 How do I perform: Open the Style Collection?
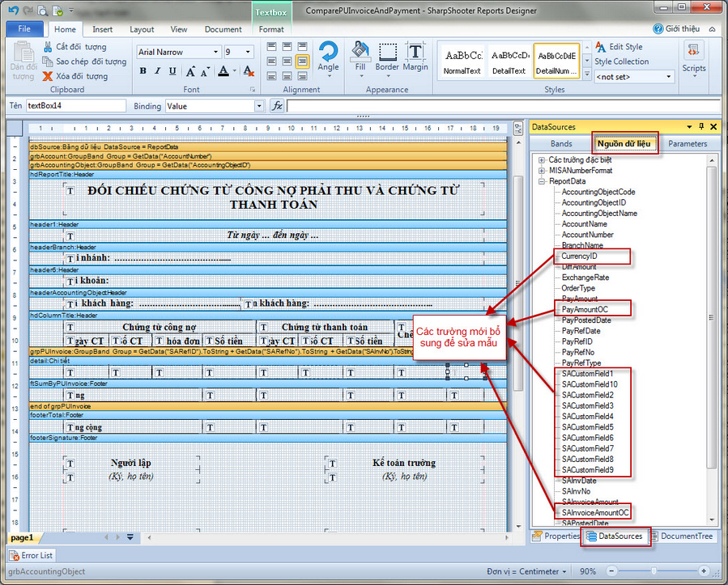coord(622,61)
